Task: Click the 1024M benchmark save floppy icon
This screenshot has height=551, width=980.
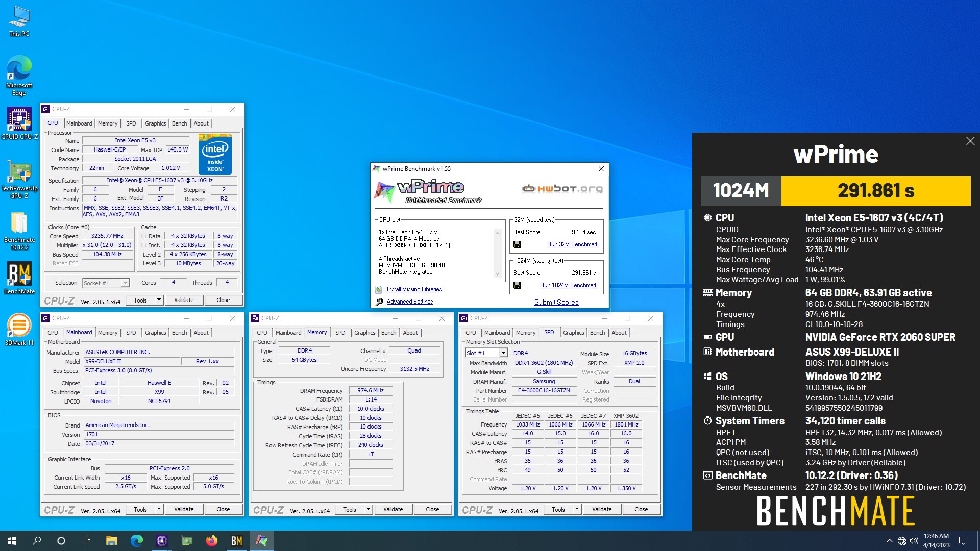Action: tap(517, 285)
